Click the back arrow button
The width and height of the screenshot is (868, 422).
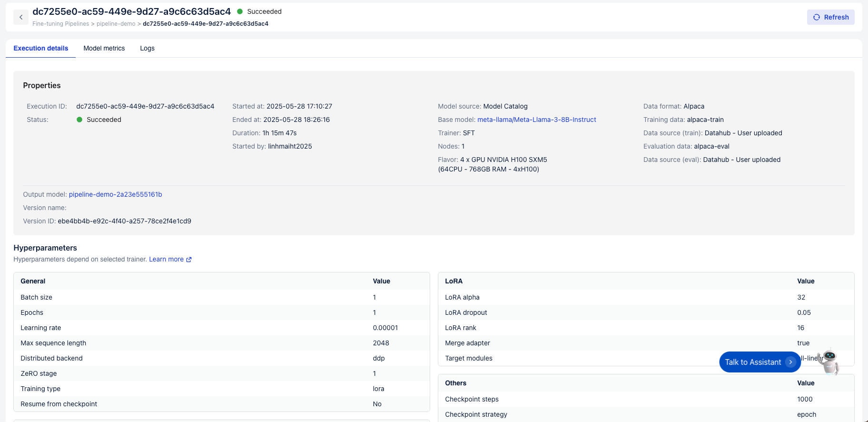21,17
